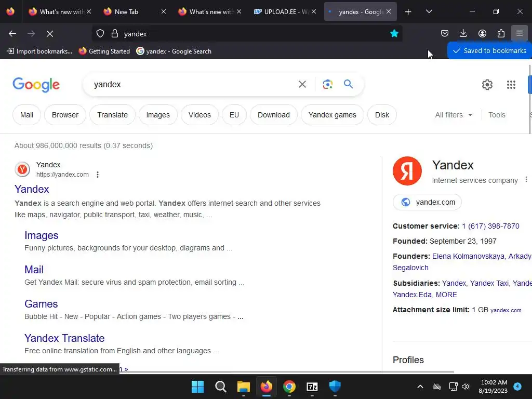
Task: Select the Images filter chip
Action: tap(158, 115)
